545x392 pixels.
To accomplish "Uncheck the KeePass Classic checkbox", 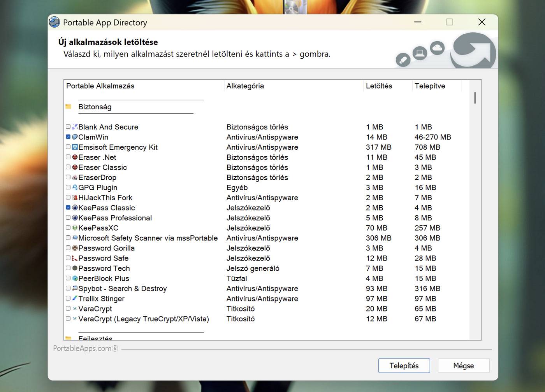I will 68,208.
